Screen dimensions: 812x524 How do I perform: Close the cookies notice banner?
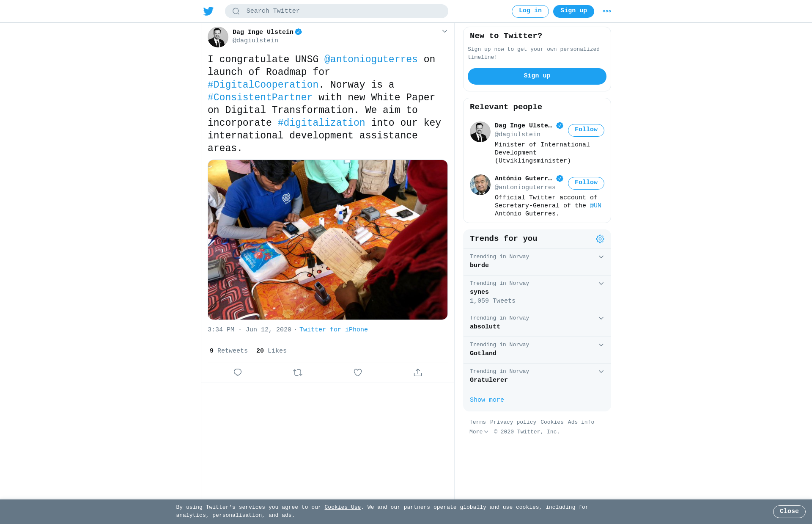[x=789, y=511]
